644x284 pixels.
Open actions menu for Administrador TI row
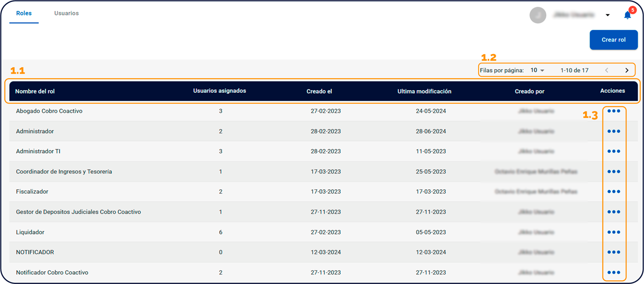[x=613, y=151]
